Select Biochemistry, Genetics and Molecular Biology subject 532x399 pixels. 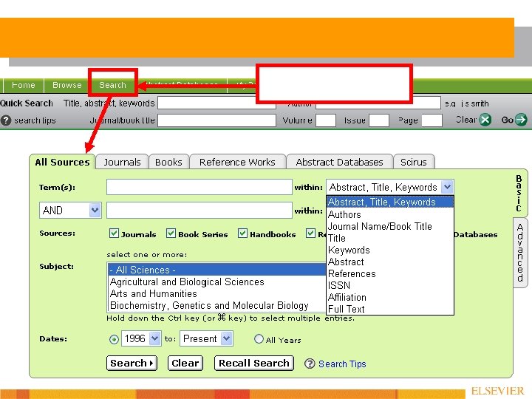[216, 305]
